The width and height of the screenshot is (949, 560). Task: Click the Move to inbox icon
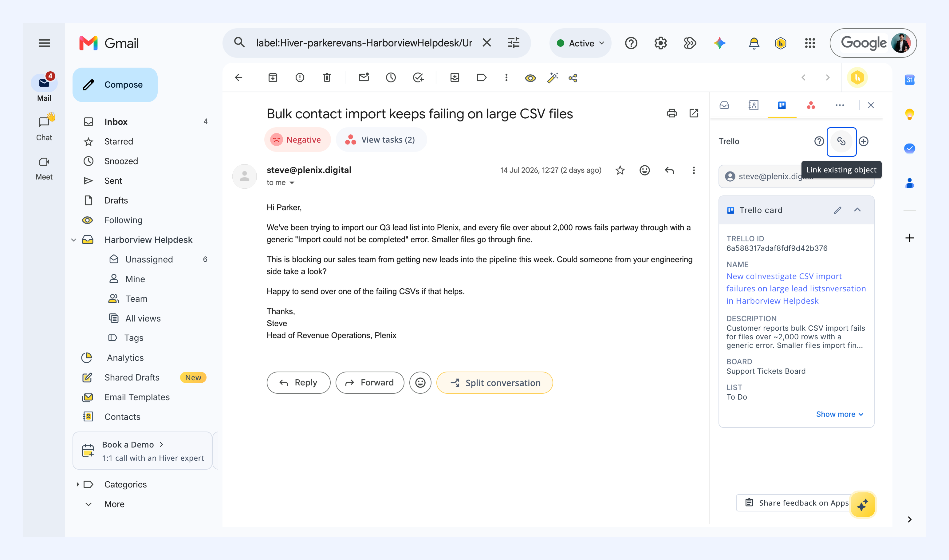point(455,78)
